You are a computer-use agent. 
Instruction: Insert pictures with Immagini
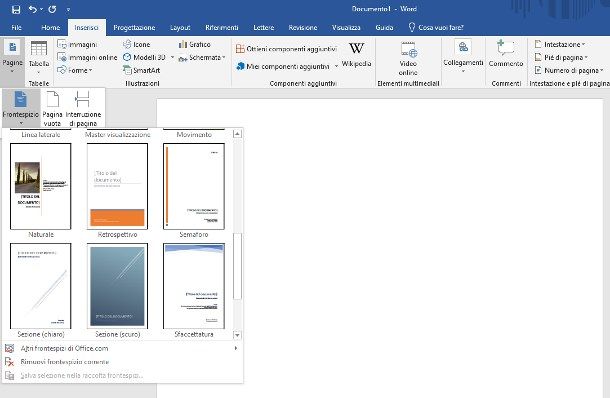[x=77, y=44]
